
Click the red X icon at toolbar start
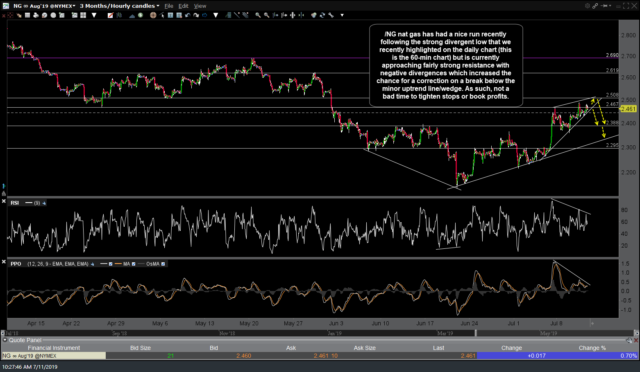point(4,16)
